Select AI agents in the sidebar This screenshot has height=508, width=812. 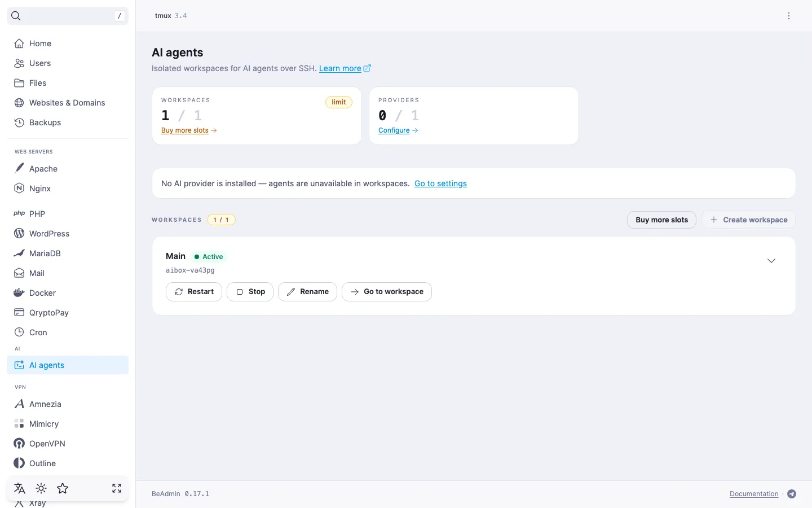[68, 365]
